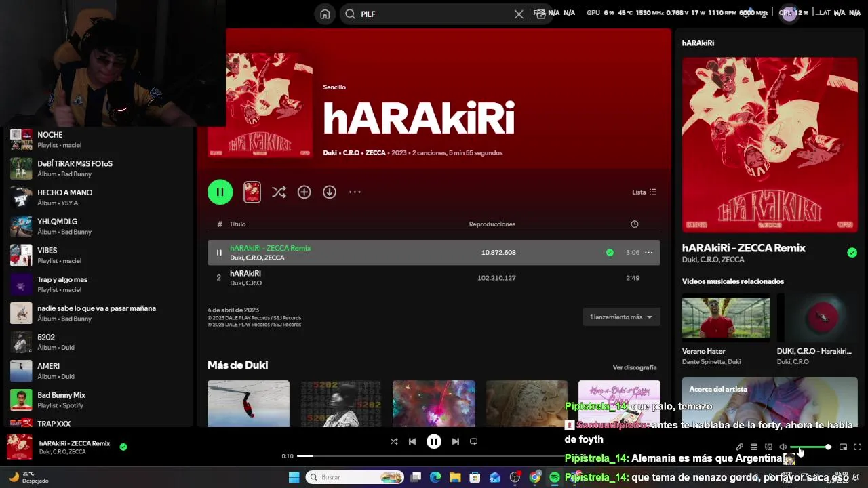Sort tracks by Título column header
This screenshot has width=868, height=488.
[237, 224]
